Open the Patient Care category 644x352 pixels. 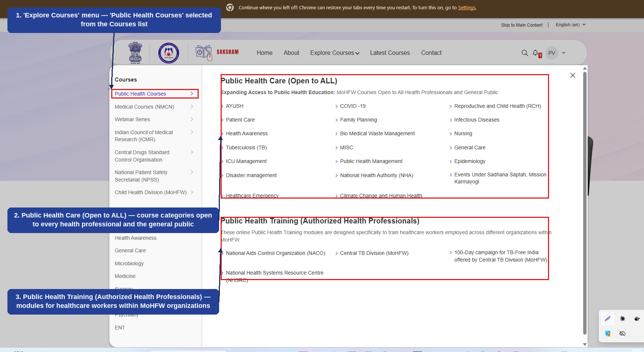[x=240, y=120]
